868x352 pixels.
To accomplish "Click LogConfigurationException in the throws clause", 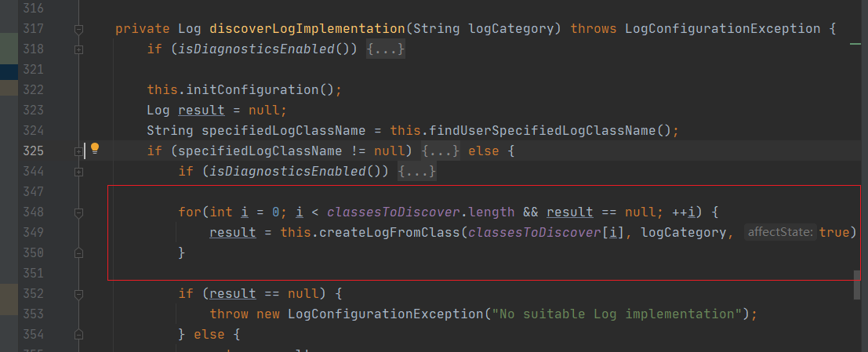I will (722, 29).
